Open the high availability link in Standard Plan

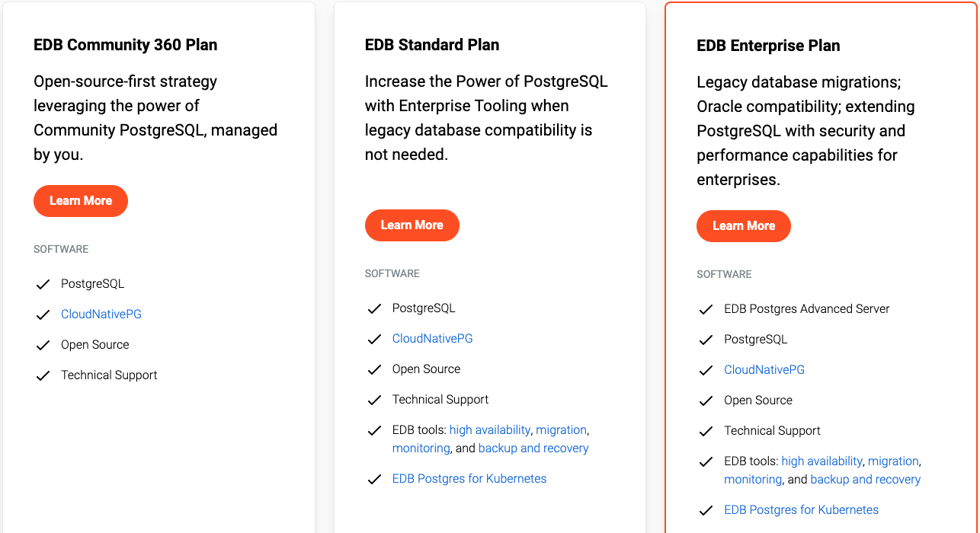pyautogui.click(x=490, y=429)
